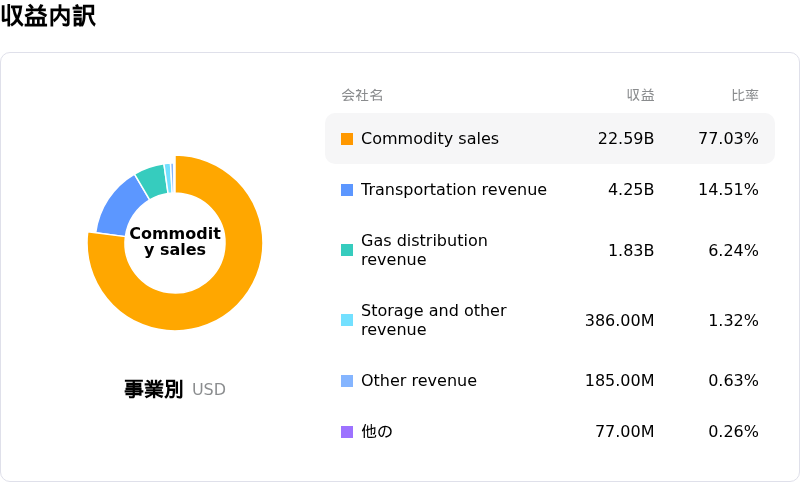
Task: Click the 386.00M revenue value
Action: point(619,320)
